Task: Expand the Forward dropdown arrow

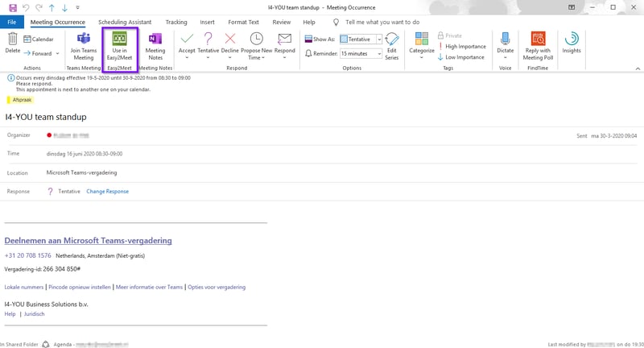Action: click(x=57, y=53)
